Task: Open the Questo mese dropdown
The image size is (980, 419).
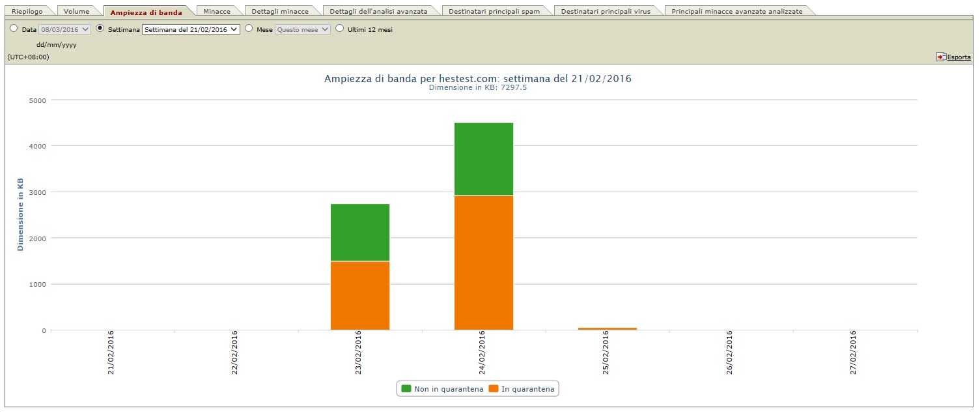Action: pyautogui.click(x=303, y=29)
